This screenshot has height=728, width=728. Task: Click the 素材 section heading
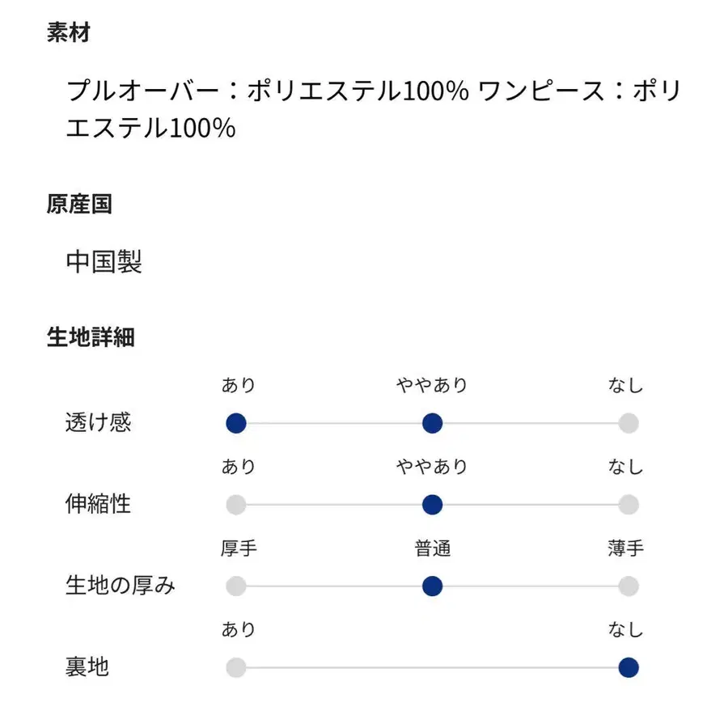pos(68,33)
